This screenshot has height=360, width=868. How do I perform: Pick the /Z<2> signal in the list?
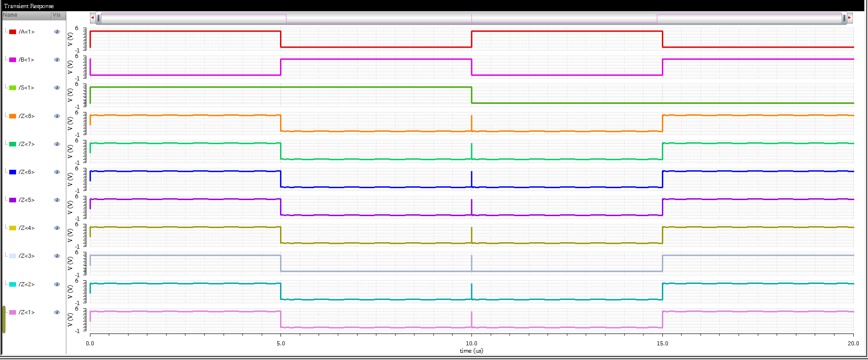pyautogui.click(x=27, y=284)
